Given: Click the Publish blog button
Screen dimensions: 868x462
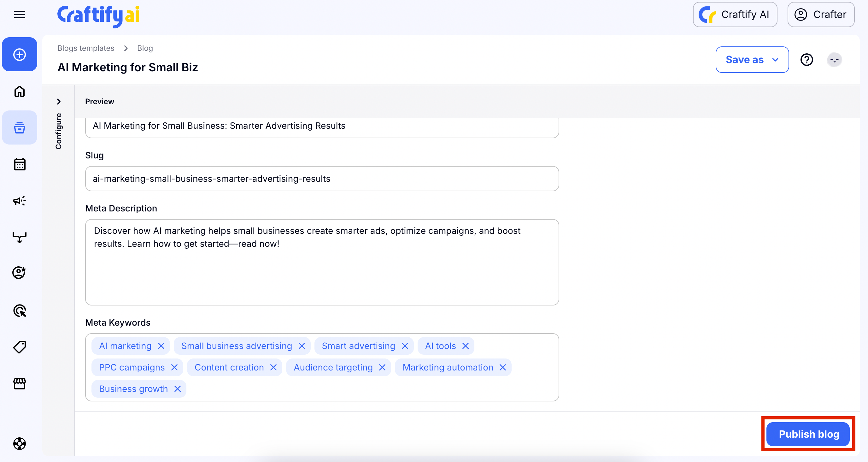Looking at the screenshot, I should [x=808, y=434].
